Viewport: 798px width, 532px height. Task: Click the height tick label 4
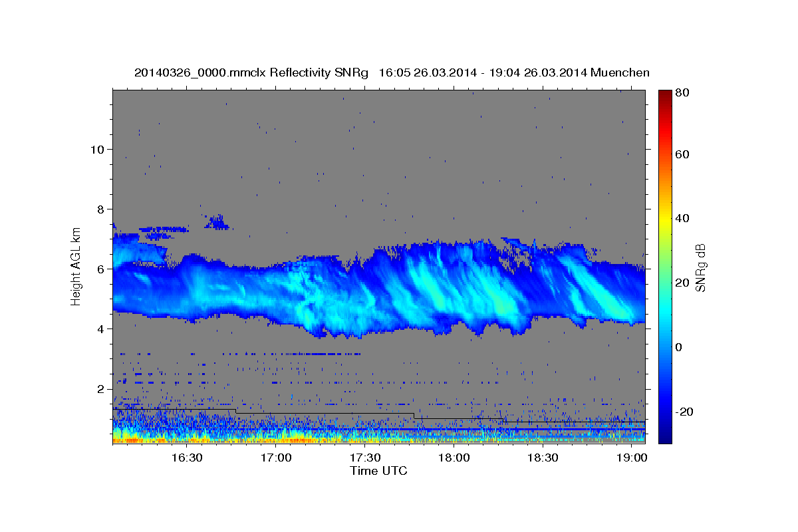coord(102,329)
